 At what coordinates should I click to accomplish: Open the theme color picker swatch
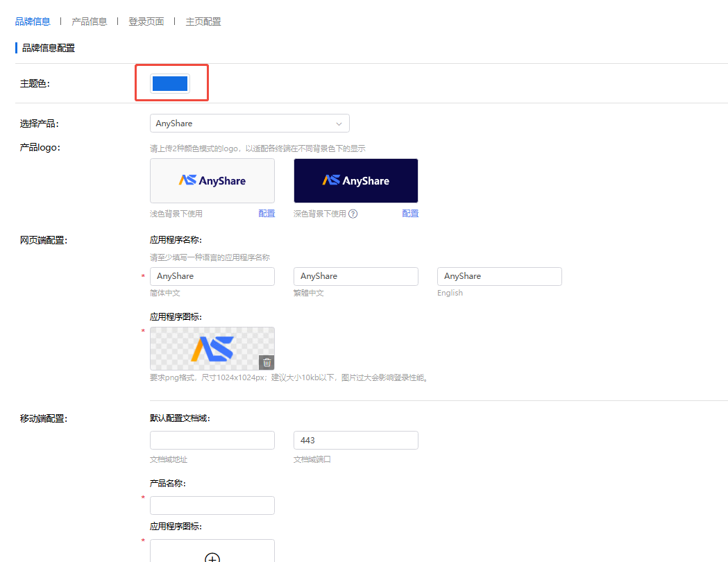170,83
